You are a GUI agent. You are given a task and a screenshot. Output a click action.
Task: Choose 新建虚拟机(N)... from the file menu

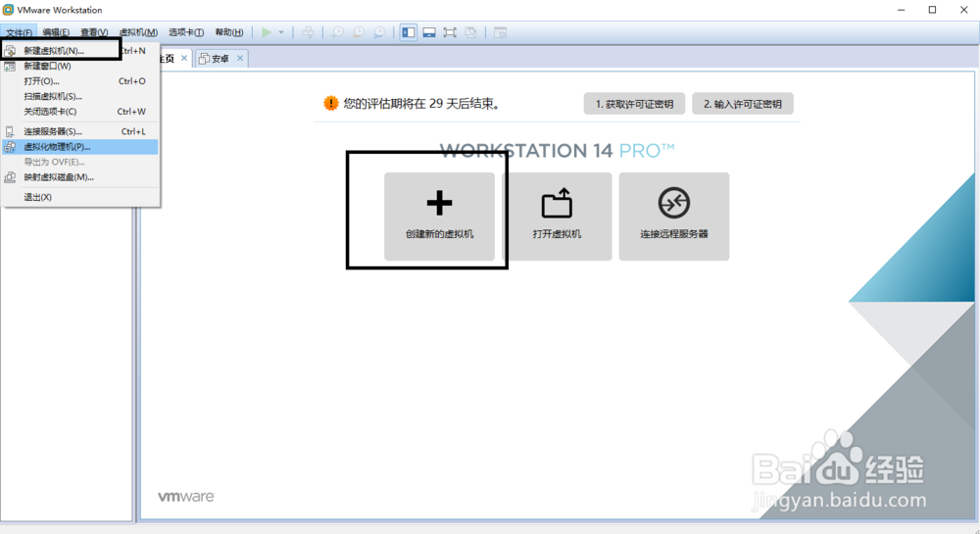pyautogui.click(x=80, y=51)
